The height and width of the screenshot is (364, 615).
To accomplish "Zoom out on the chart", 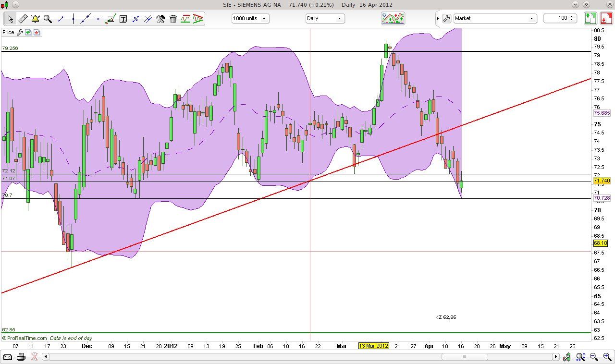I will click(x=593, y=357).
